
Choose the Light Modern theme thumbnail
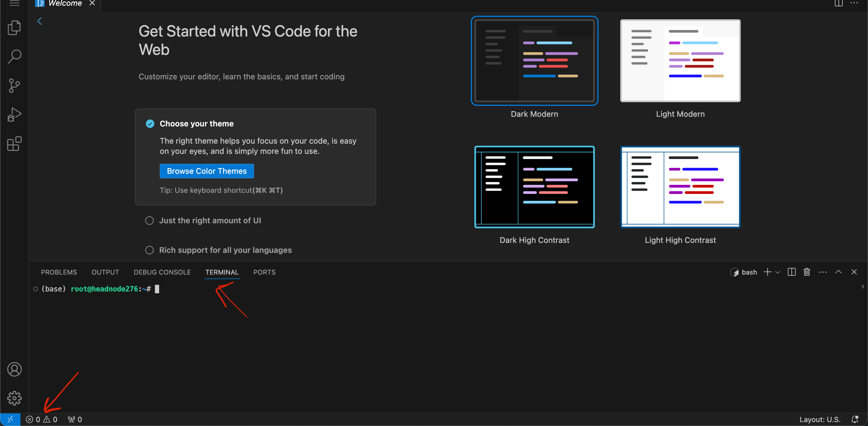coord(680,61)
